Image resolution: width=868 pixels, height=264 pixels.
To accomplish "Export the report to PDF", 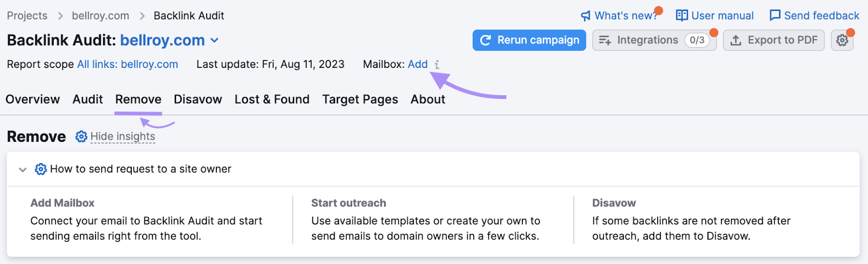I will (774, 40).
